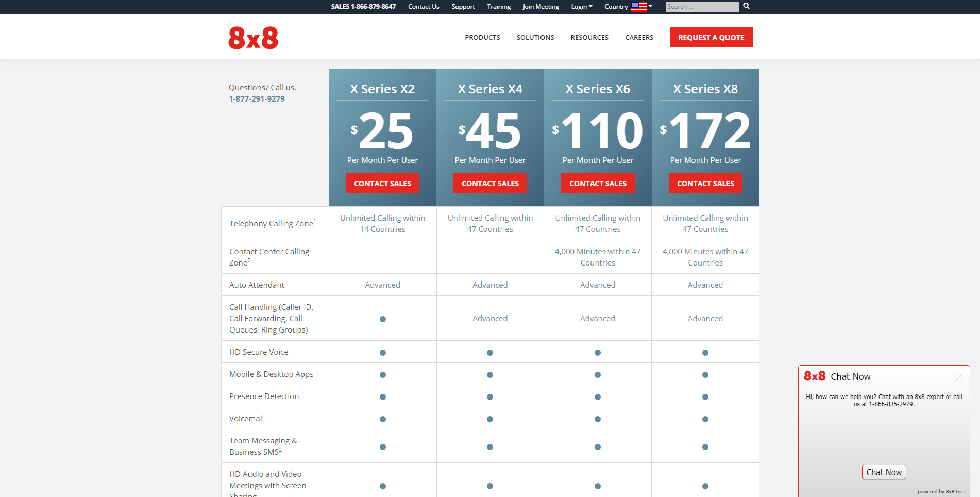This screenshot has height=497, width=980.
Task: Click the 8x8 logo in header
Action: coord(254,38)
